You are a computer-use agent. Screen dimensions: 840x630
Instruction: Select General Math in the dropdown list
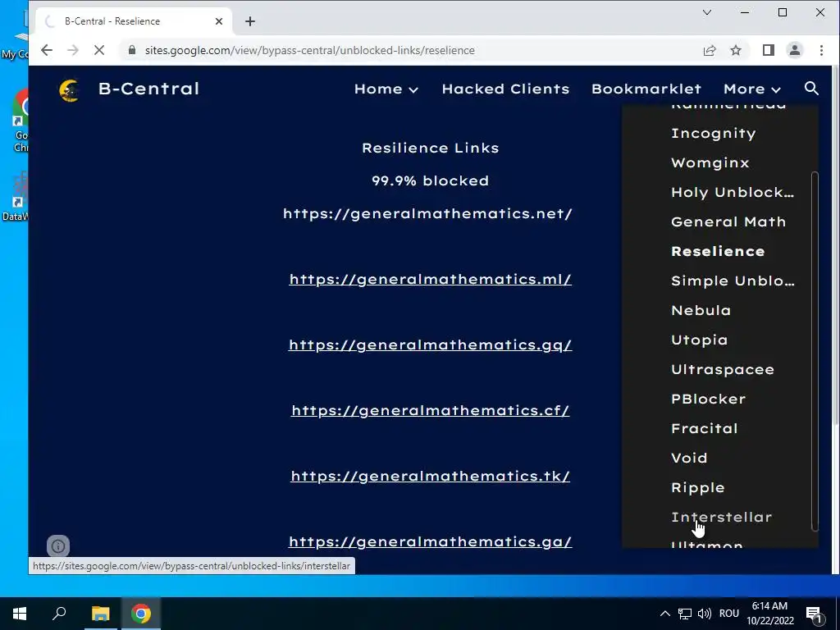[728, 221]
